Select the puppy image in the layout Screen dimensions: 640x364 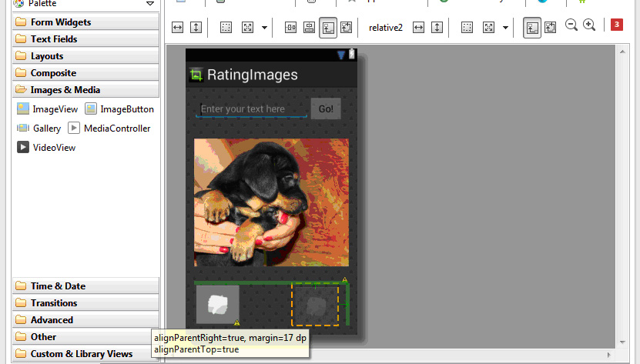[x=271, y=202]
